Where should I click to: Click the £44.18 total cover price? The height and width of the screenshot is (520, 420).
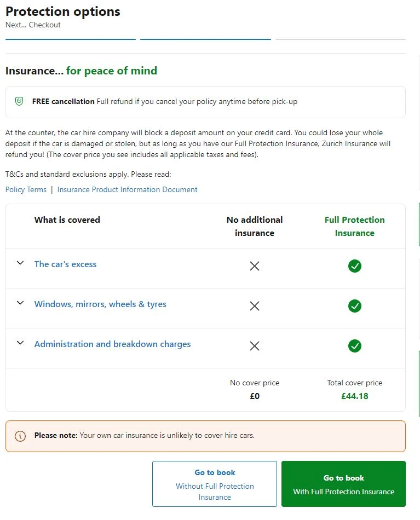click(x=355, y=396)
